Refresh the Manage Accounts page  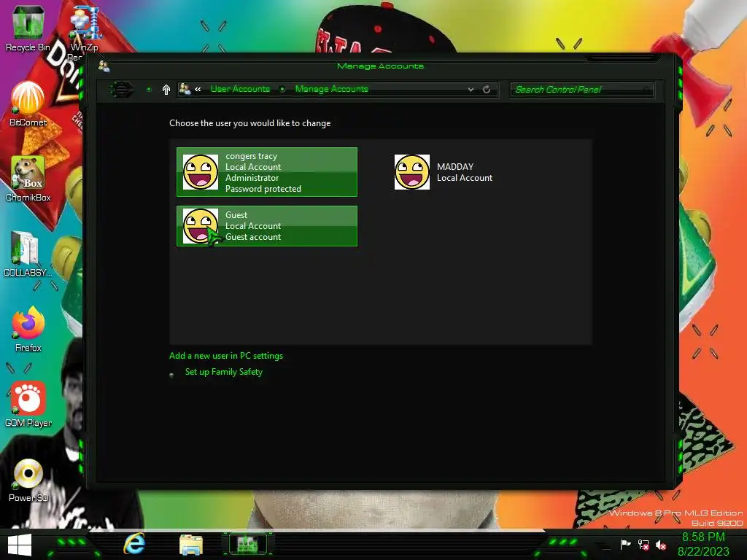tap(487, 90)
